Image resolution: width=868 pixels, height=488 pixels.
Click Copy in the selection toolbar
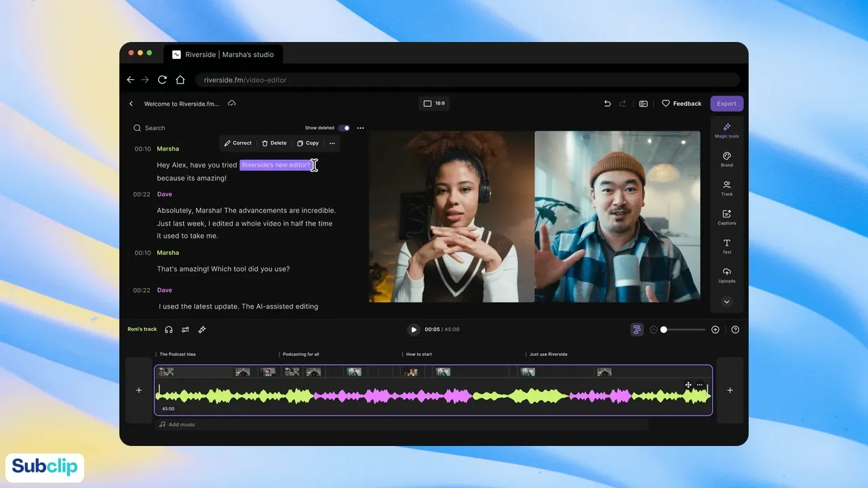pyautogui.click(x=308, y=143)
